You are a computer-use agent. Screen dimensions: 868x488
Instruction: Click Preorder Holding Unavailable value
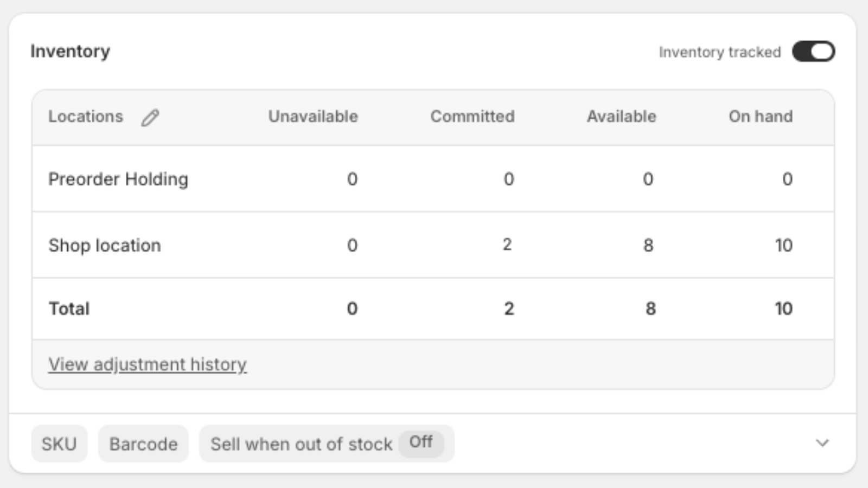pos(352,179)
